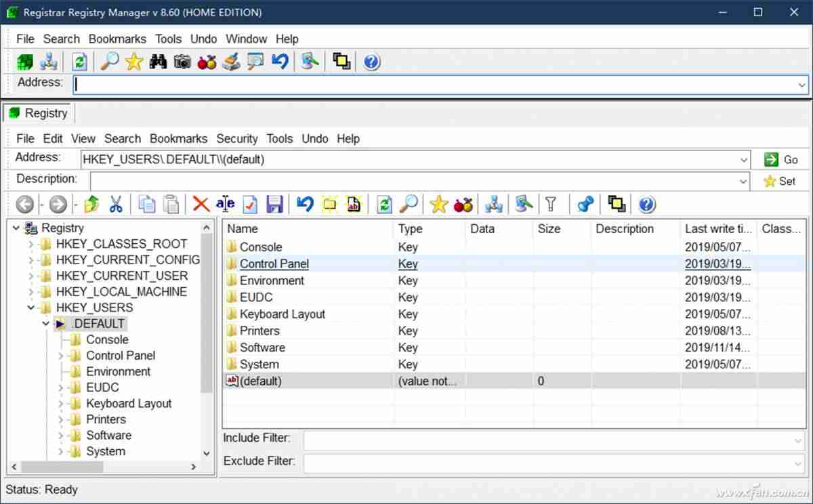Sort by the Type column header

tap(430, 229)
